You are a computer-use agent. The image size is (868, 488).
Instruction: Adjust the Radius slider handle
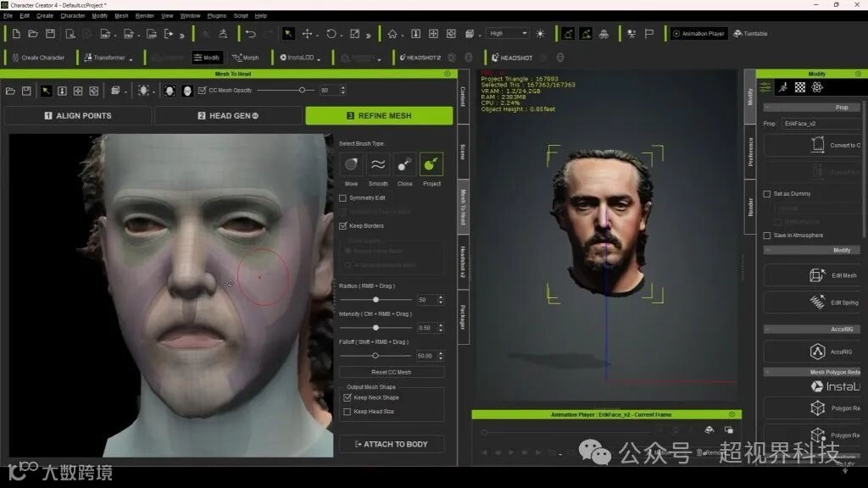coord(376,300)
